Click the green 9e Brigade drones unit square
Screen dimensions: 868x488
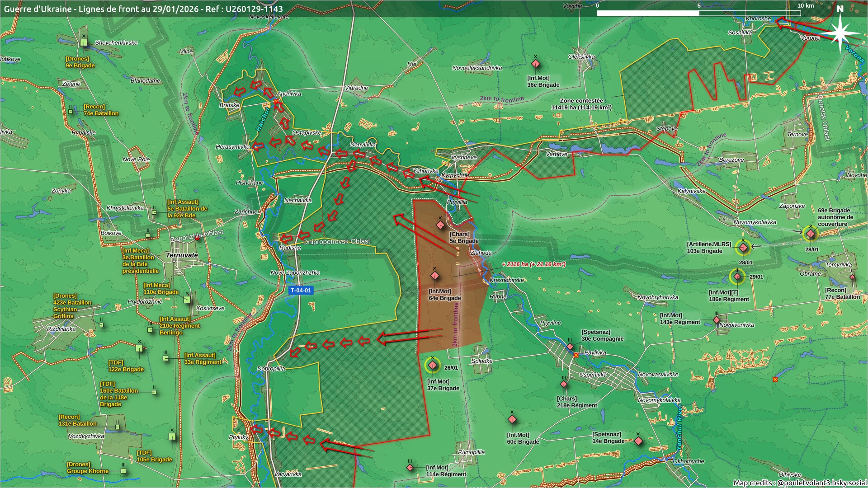[84, 42]
